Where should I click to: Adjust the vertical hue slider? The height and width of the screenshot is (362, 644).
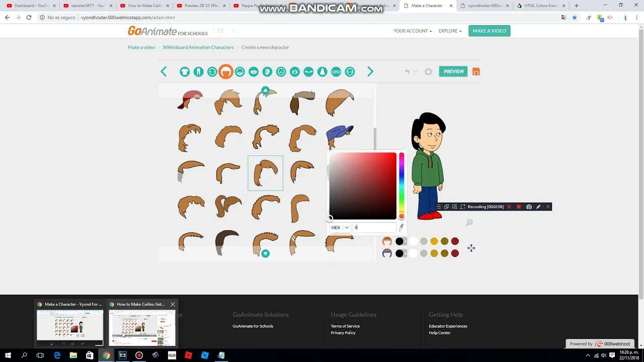tap(401, 186)
